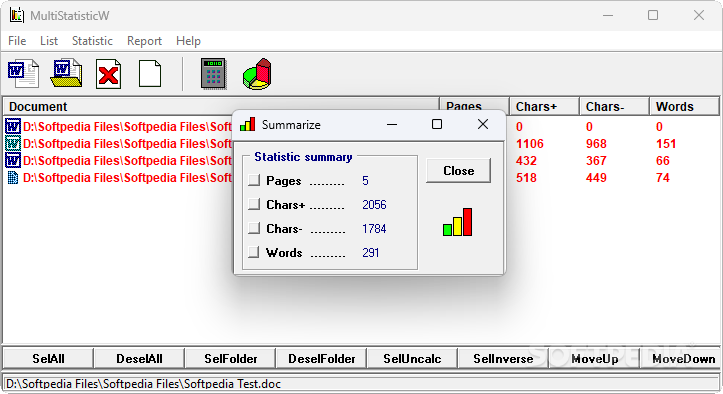
Task: Click the add Word document toolbar icon
Action: click(23, 74)
